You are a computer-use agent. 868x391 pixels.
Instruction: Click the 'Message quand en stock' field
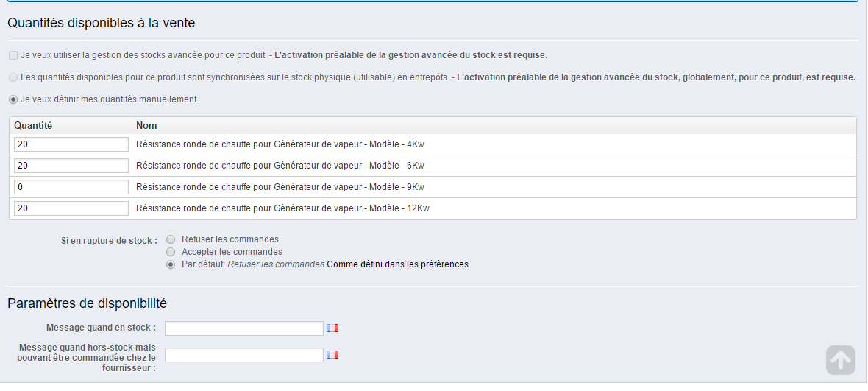tap(244, 328)
